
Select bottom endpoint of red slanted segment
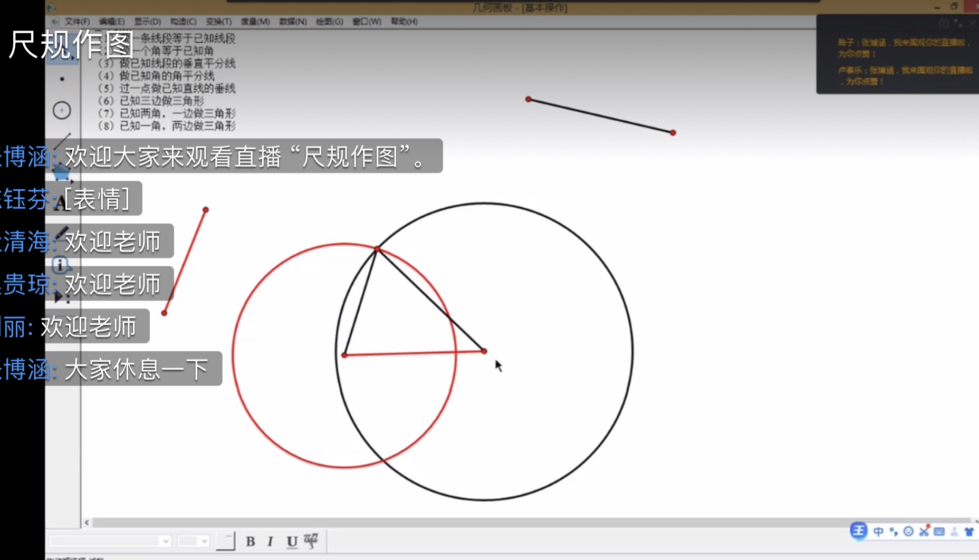coord(164,313)
